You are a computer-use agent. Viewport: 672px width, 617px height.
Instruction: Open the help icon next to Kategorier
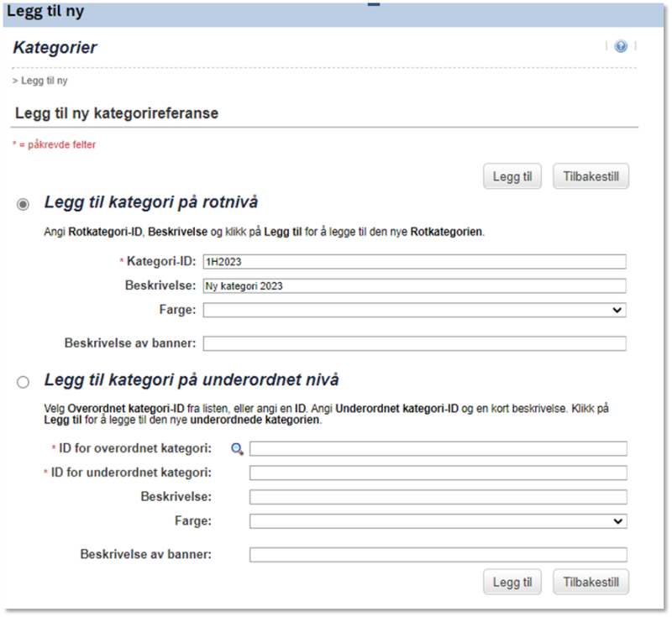pos(621,46)
